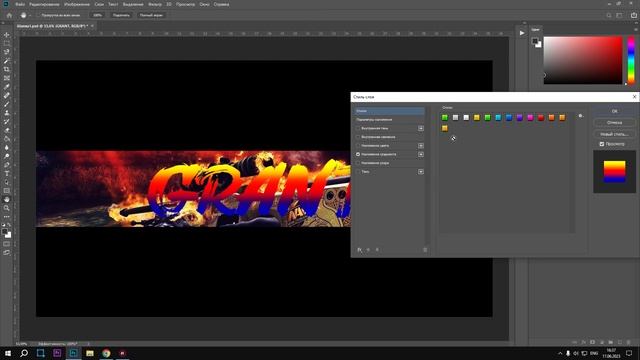
Task: Select the Path Selection tool
Action: click(x=7, y=182)
